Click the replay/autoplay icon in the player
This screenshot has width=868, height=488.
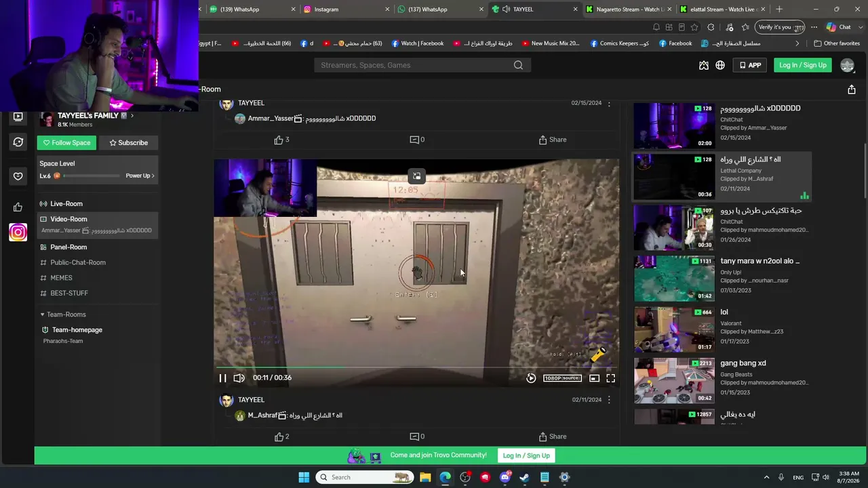[531, 378]
